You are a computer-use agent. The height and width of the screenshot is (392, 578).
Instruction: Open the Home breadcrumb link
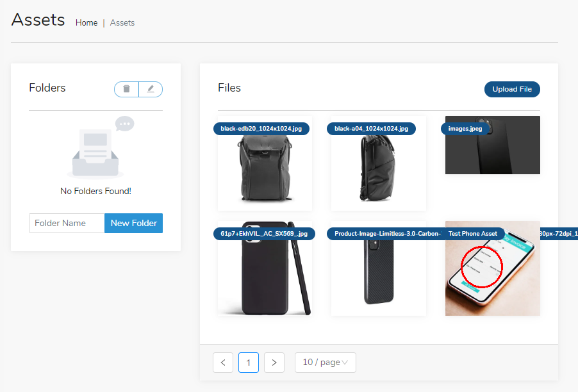tap(87, 22)
